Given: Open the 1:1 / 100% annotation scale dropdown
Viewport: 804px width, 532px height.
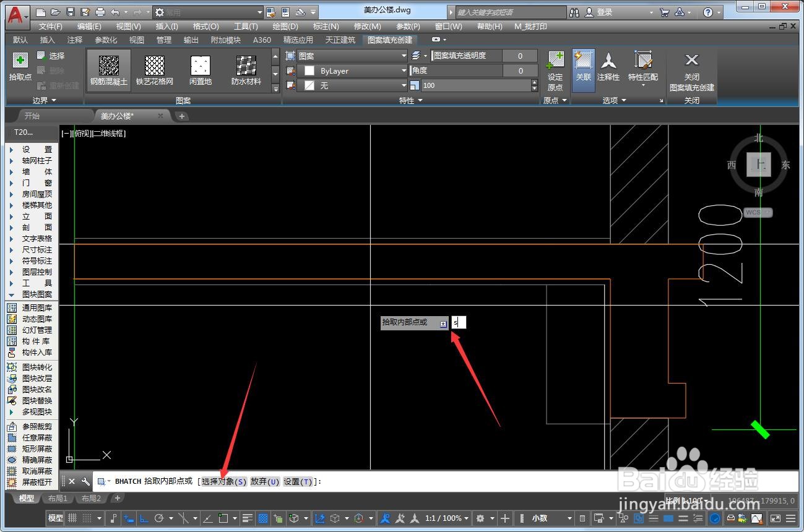Looking at the screenshot, I should [446, 518].
